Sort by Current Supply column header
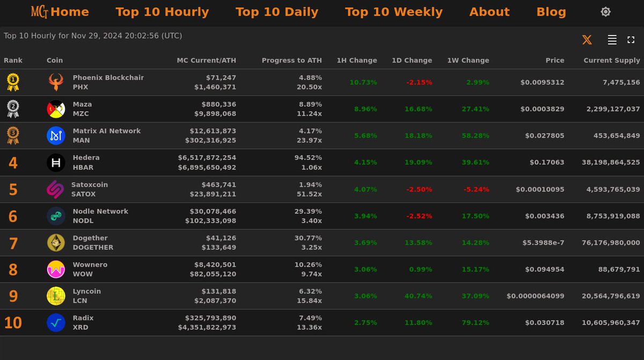This screenshot has width=644, height=360. (612, 60)
